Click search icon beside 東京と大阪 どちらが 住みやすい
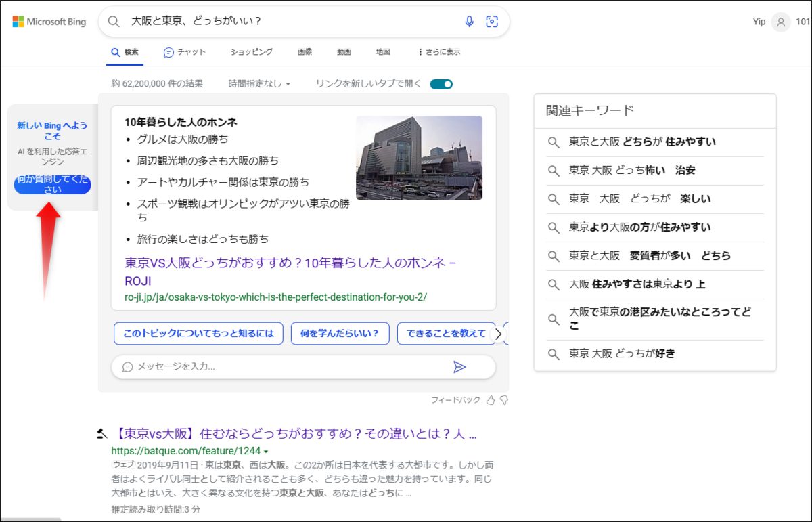The image size is (812, 522). point(554,142)
